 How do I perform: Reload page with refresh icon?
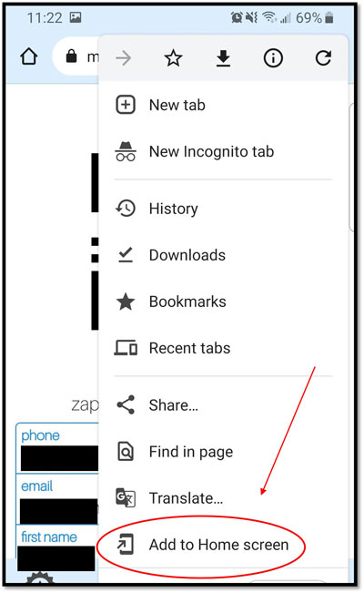[x=323, y=58]
